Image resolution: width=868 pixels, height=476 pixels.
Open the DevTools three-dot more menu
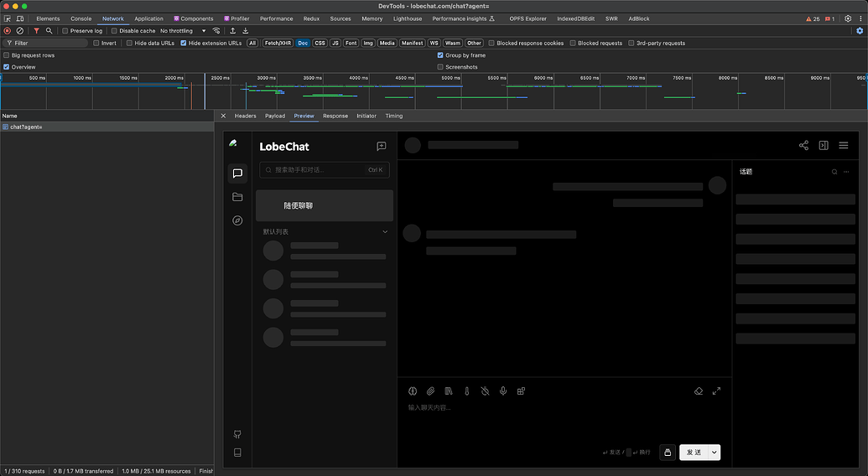point(860,18)
